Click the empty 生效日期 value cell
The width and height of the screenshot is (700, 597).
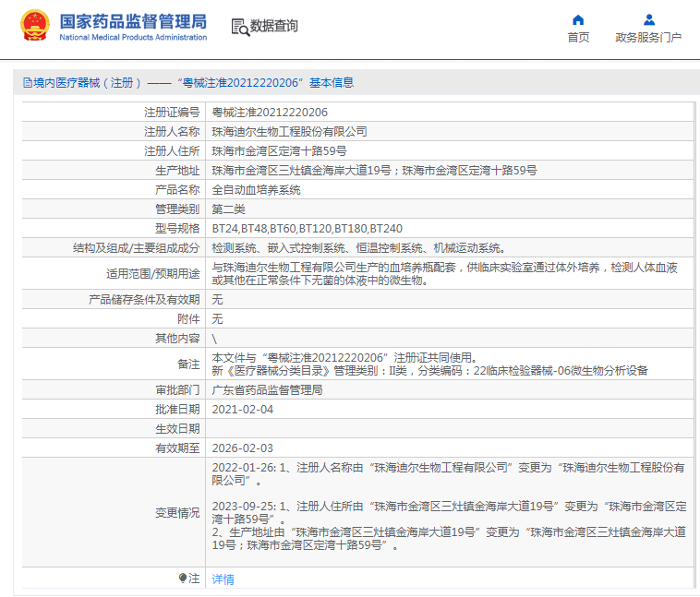[450, 429]
